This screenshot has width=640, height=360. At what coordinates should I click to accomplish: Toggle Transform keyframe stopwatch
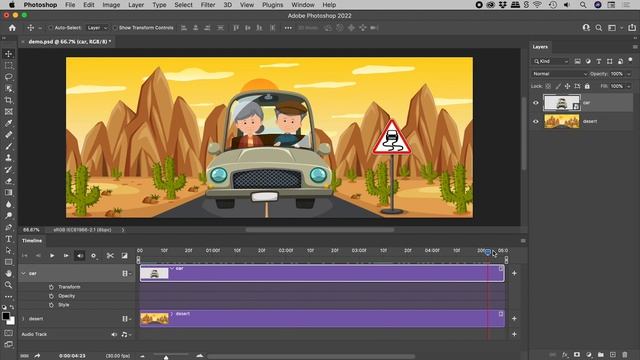(x=51, y=287)
